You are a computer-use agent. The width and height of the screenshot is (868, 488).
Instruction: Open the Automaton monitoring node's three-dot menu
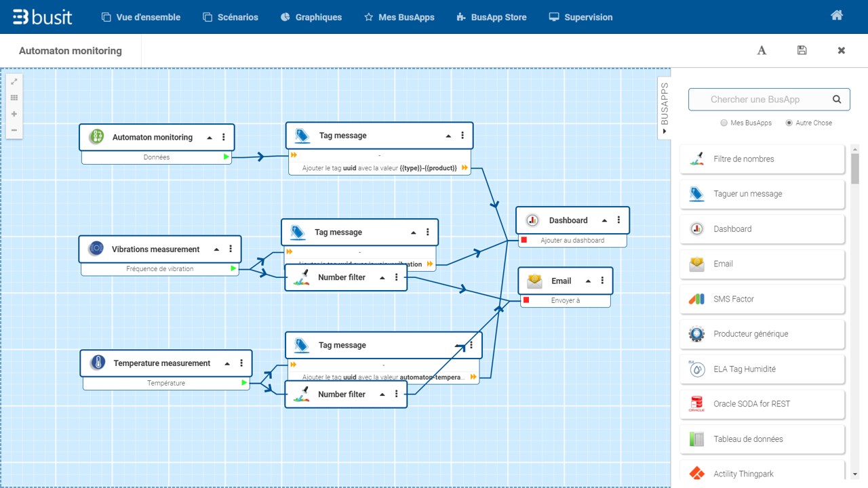point(224,137)
